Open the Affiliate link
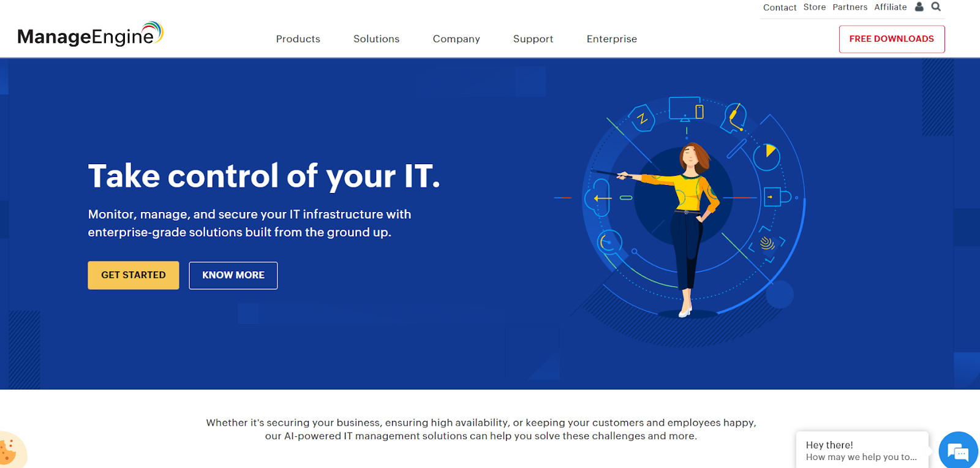The image size is (980, 468). click(x=891, y=7)
